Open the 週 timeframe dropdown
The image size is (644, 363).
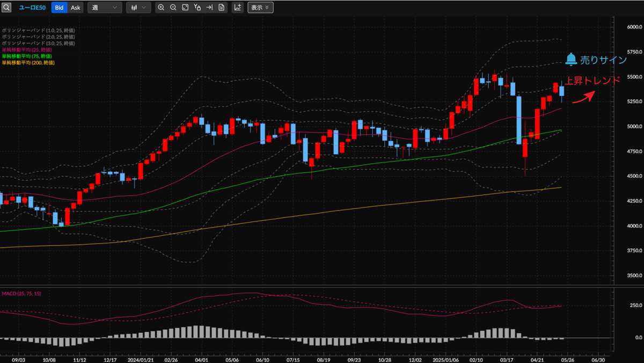pos(105,8)
